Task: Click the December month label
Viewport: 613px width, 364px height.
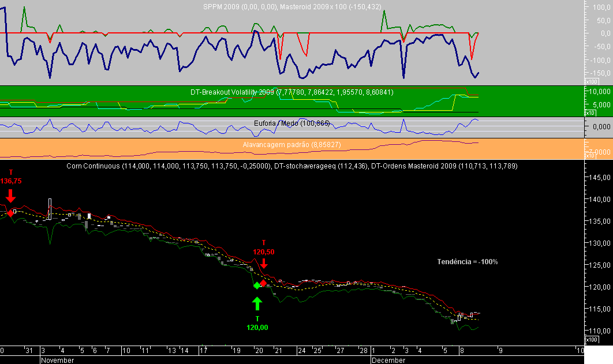Action: 388,360
